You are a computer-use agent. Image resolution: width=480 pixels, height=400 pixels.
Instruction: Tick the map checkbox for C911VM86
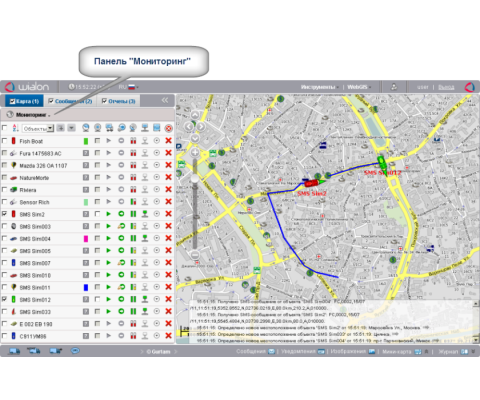click(5, 336)
